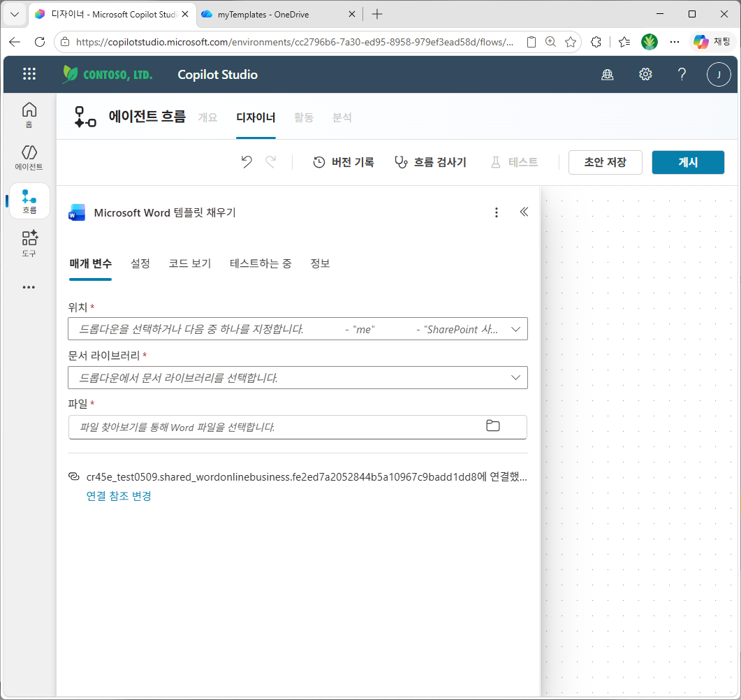Select the 코드 보기 tab
Viewport: 741px width, 700px height.
click(x=190, y=264)
